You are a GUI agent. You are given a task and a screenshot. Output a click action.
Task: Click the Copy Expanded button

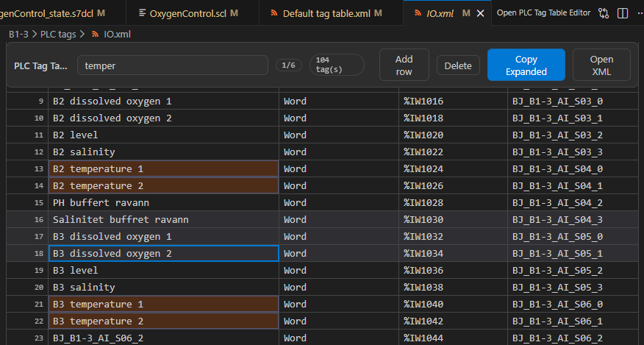coord(526,65)
